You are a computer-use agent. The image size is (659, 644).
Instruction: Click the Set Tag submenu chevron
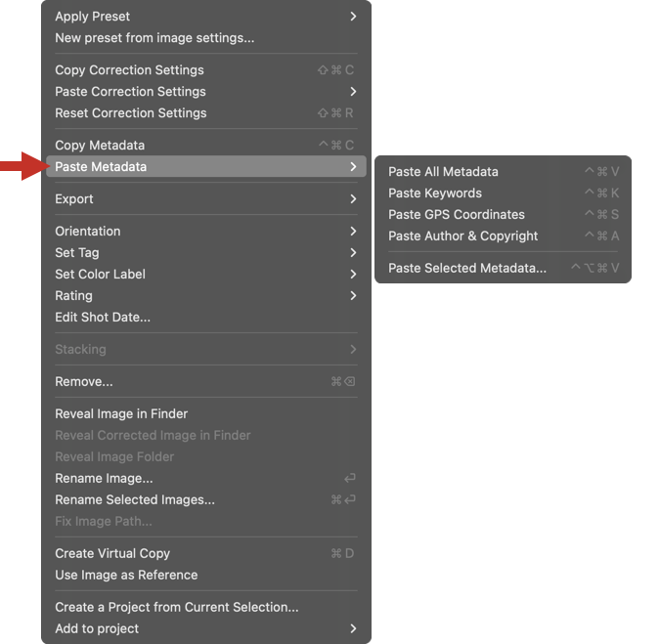pyautogui.click(x=353, y=253)
